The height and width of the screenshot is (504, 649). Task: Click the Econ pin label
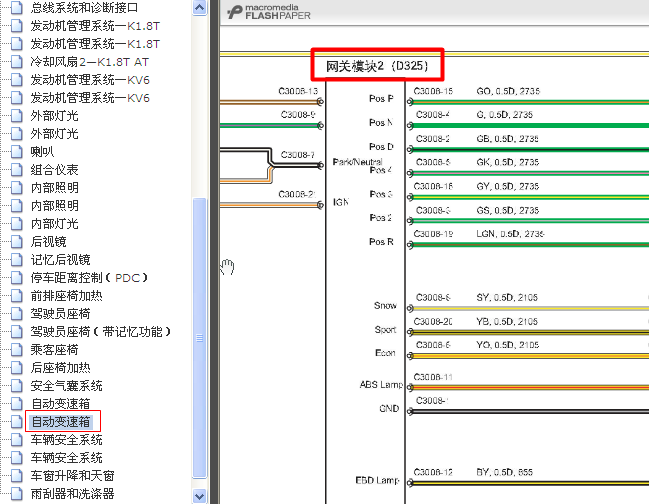tap(385, 353)
